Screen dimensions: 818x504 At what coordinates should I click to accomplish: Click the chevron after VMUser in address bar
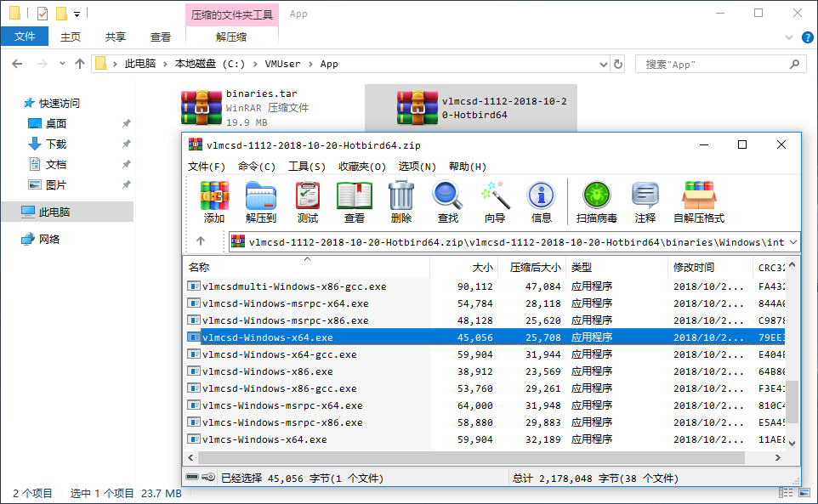coord(310,64)
